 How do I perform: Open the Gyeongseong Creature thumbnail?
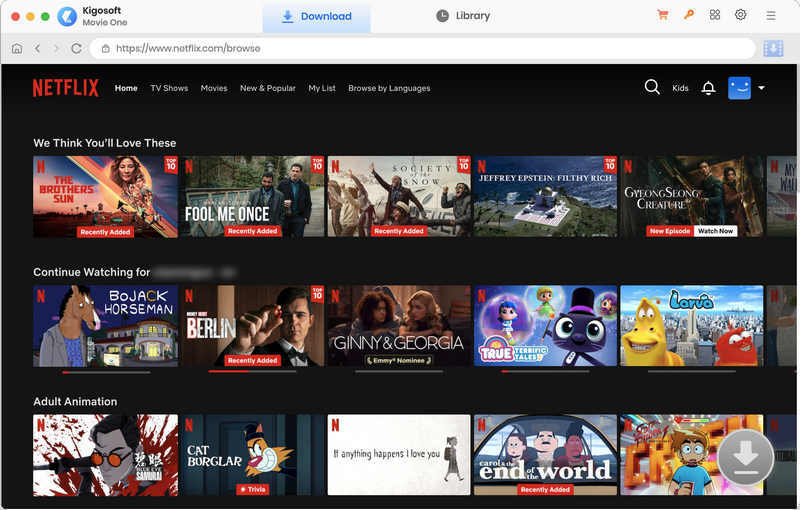pos(692,196)
